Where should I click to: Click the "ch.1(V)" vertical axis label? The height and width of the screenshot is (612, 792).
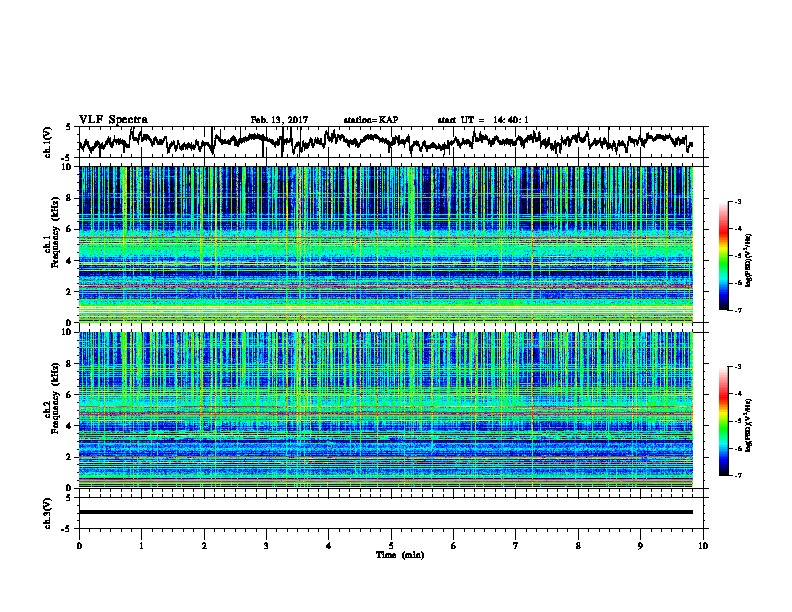(48, 142)
